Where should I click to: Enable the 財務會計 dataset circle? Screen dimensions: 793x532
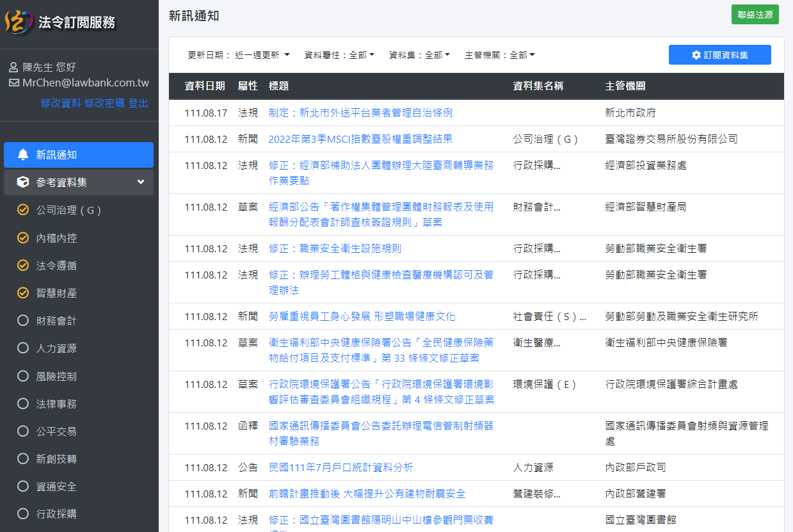tap(23, 320)
